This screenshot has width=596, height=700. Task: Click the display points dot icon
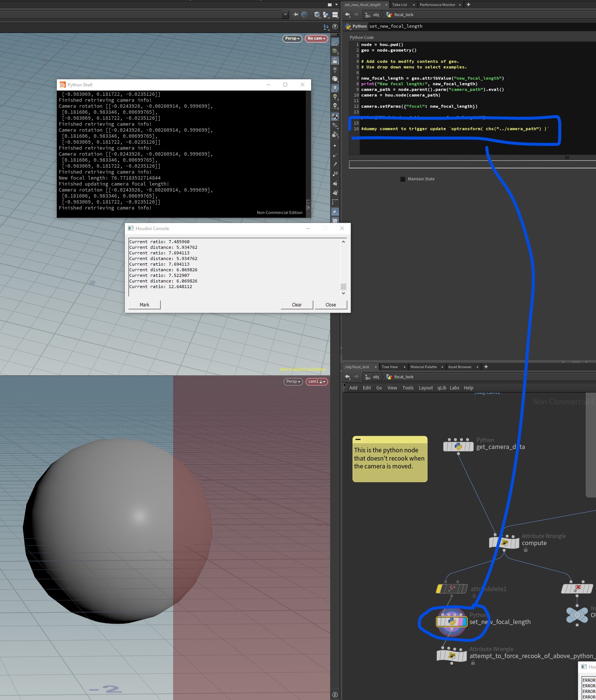tap(335, 146)
